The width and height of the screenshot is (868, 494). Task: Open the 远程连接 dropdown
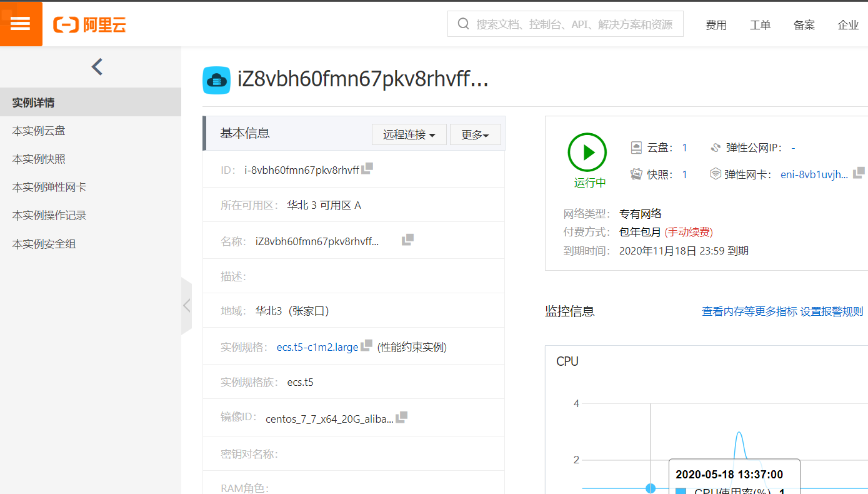pos(409,134)
